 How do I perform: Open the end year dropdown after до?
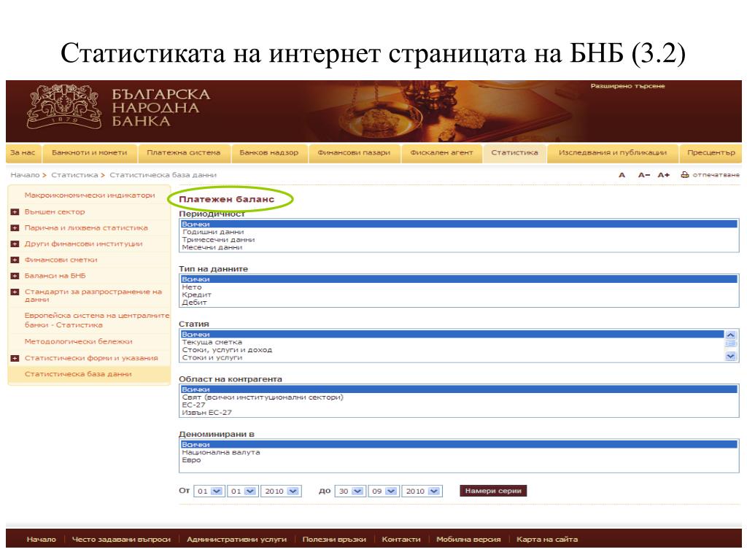point(422,491)
